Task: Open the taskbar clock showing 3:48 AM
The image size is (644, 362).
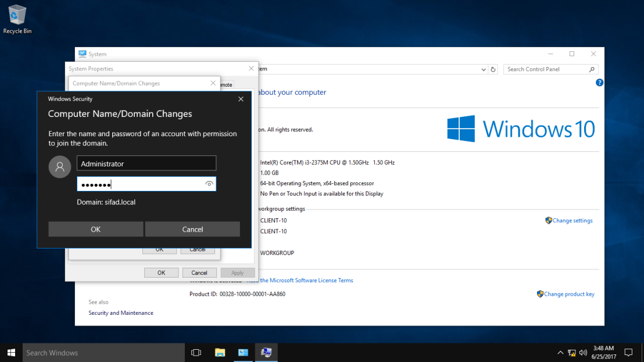Action: click(x=604, y=353)
